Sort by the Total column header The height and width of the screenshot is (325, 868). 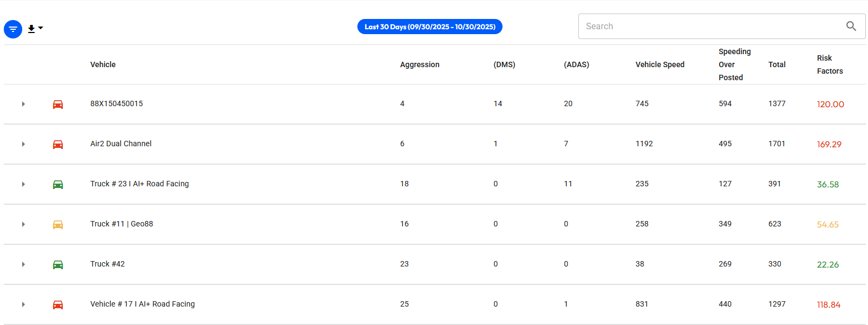(x=776, y=64)
